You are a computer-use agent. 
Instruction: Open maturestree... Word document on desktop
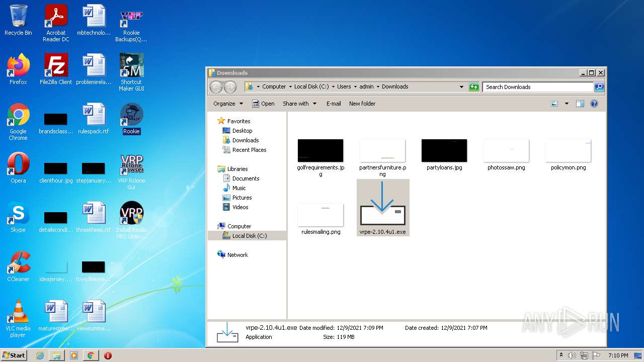coord(56,316)
